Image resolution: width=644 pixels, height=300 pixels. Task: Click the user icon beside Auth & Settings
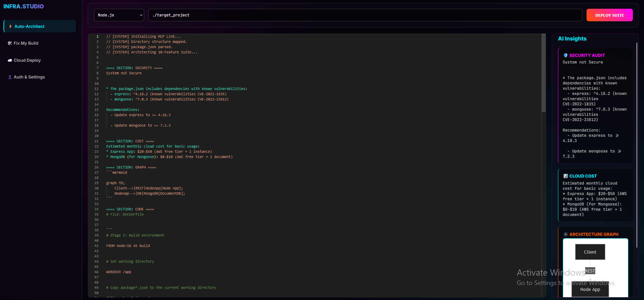[10, 77]
